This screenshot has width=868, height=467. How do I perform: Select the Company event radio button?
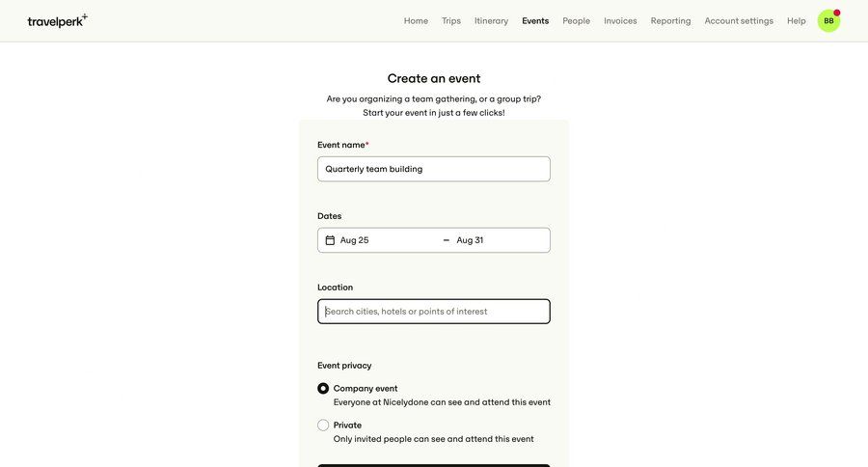click(x=323, y=389)
